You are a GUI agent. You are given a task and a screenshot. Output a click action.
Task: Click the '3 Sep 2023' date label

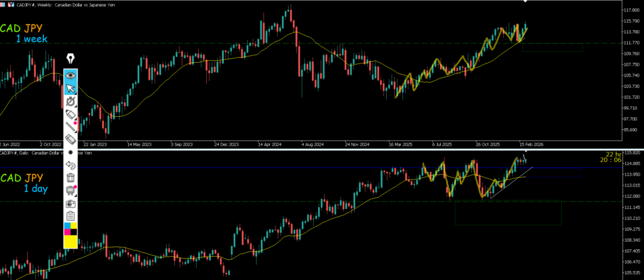(x=182, y=145)
